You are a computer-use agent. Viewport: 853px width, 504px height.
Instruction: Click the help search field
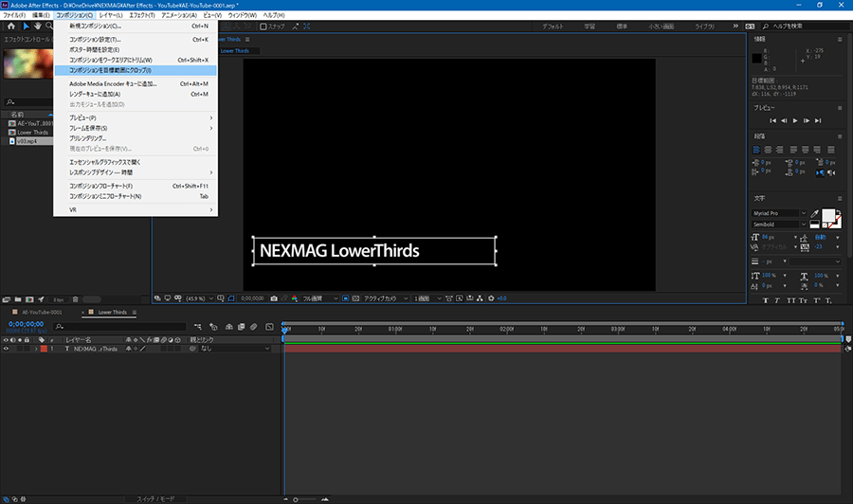pos(808,27)
